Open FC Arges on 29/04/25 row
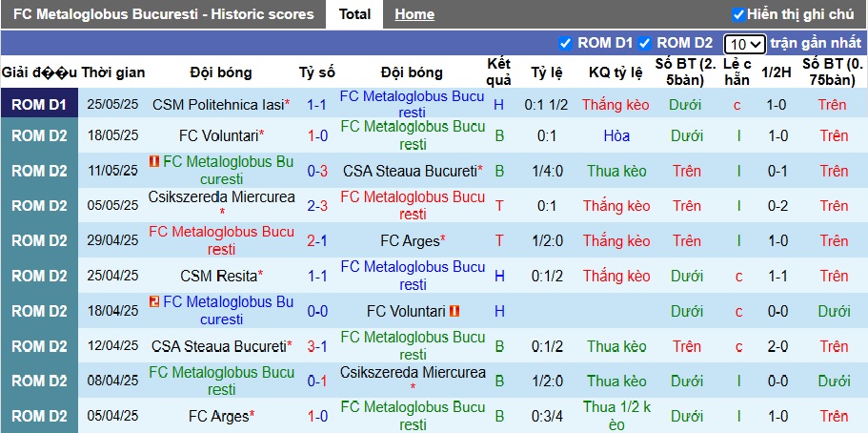This screenshot has height=433, width=868. [x=411, y=241]
